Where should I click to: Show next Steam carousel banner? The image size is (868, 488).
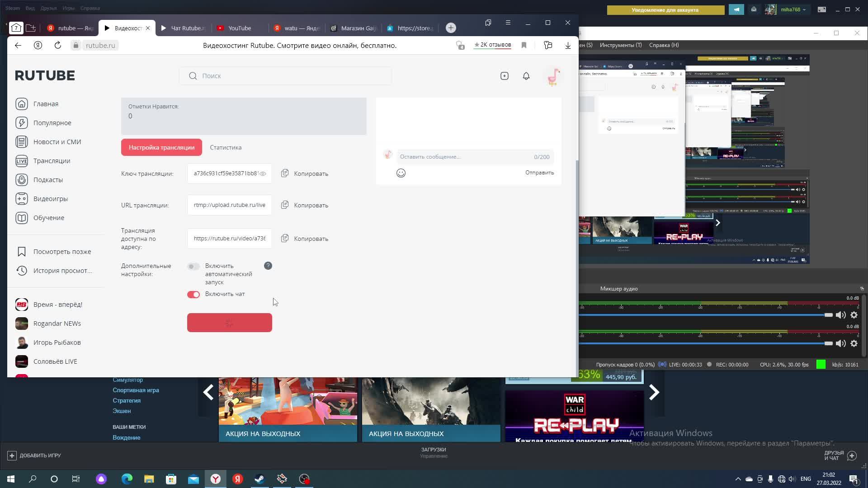[654, 392]
